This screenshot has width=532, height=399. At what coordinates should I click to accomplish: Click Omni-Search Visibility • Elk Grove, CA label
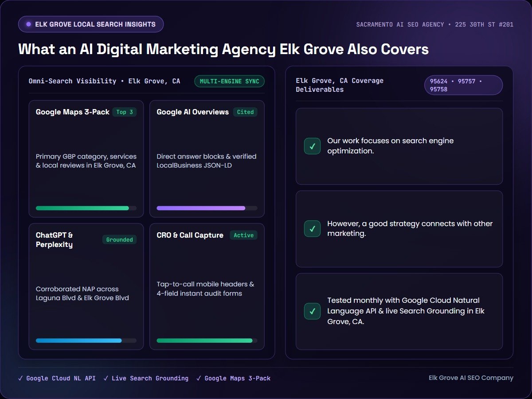(x=105, y=81)
